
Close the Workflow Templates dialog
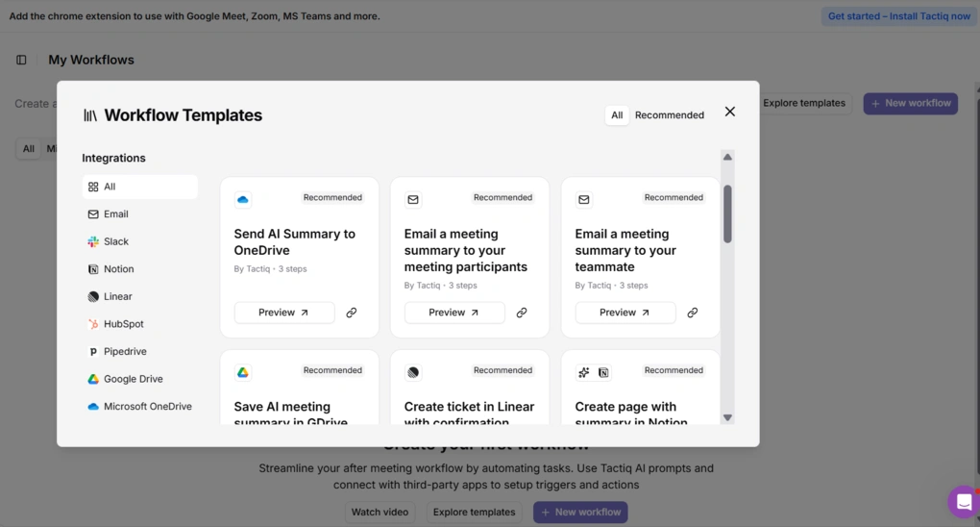729,112
